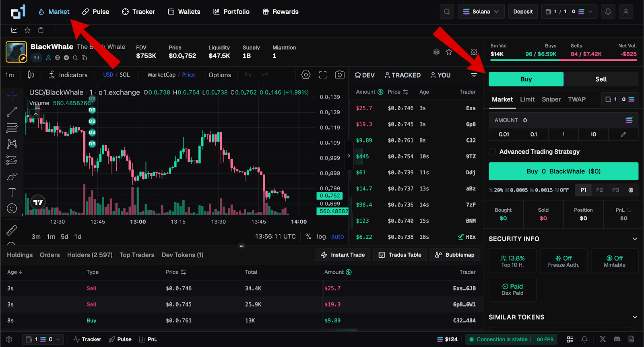Select the ruler measure tool

[x=12, y=230]
